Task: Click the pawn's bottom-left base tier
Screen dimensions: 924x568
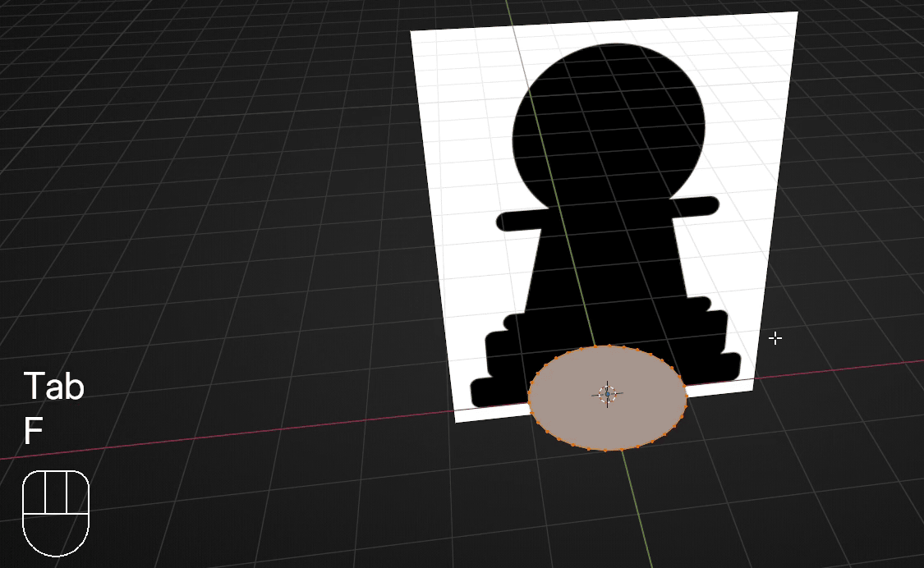Action: coord(497,391)
